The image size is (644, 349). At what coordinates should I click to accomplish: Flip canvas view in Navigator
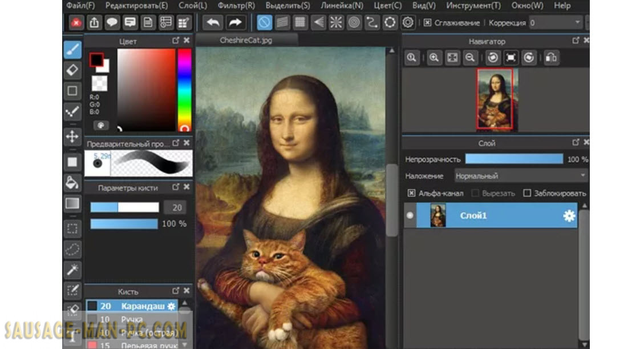[x=551, y=58]
